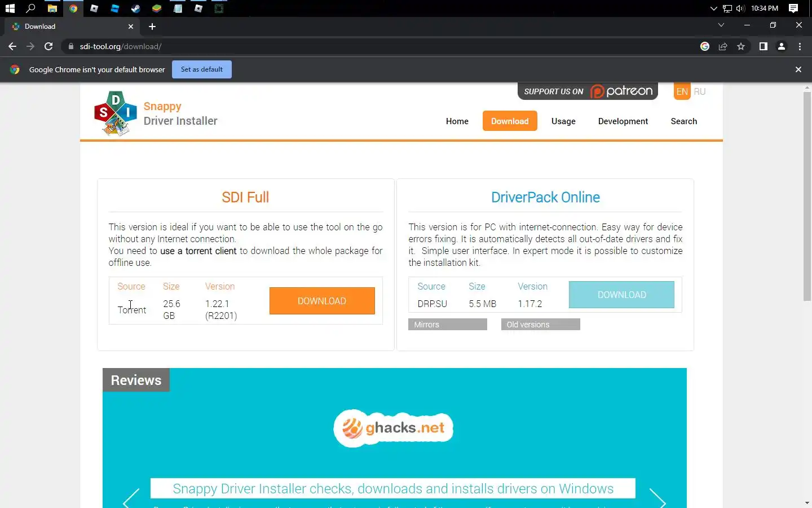The width and height of the screenshot is (812, 508).
Task: View site information via padlock icon
Action: (x=70, y=46)
